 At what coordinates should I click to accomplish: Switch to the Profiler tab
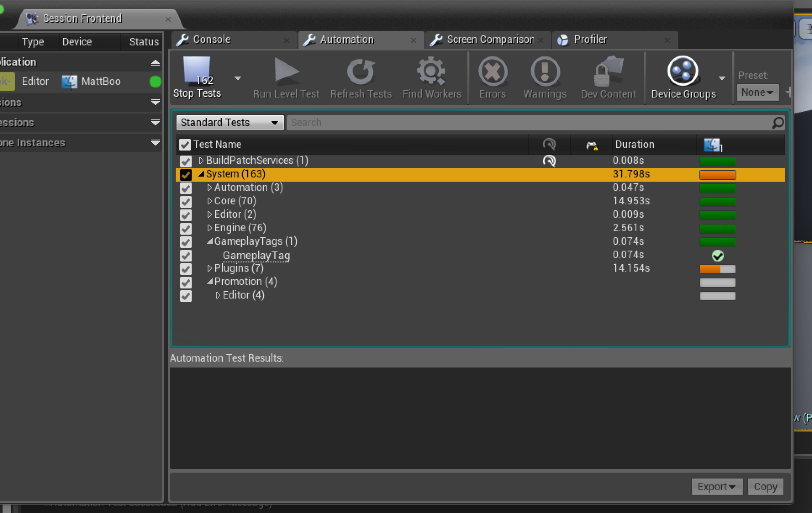(590, 40)
